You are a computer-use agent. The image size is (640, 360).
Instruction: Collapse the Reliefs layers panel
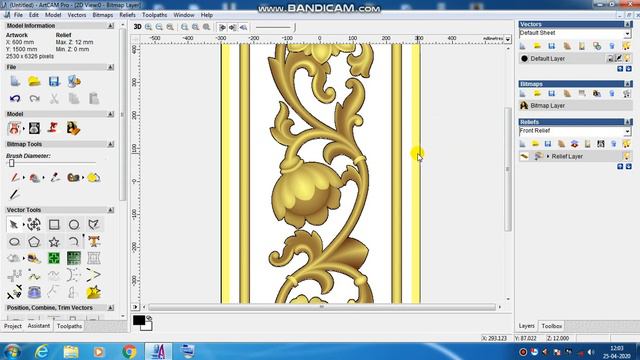628,122
